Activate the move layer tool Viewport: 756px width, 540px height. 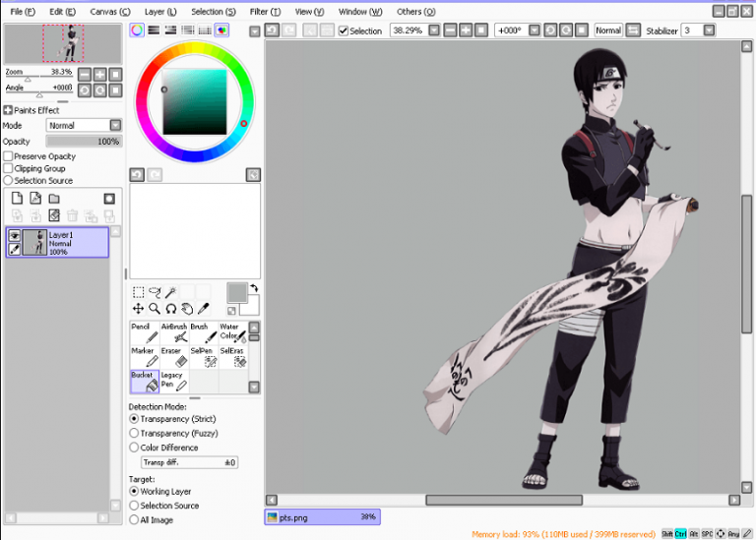pos(139,309)
